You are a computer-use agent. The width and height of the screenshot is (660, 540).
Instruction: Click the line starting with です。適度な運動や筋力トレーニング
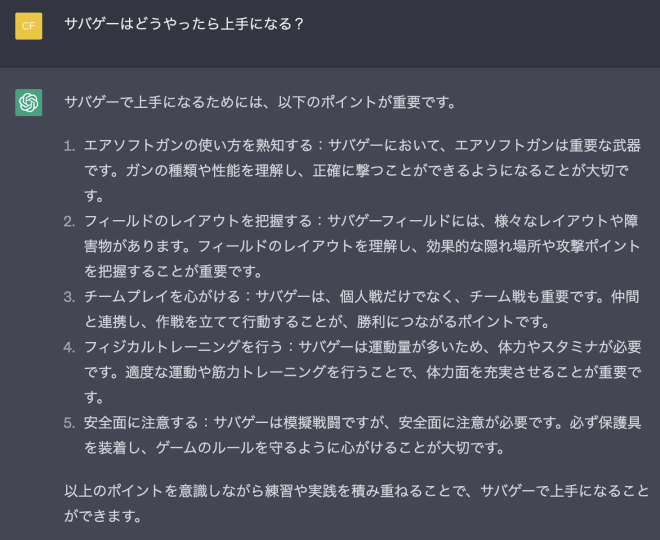(x=362, y=372)
